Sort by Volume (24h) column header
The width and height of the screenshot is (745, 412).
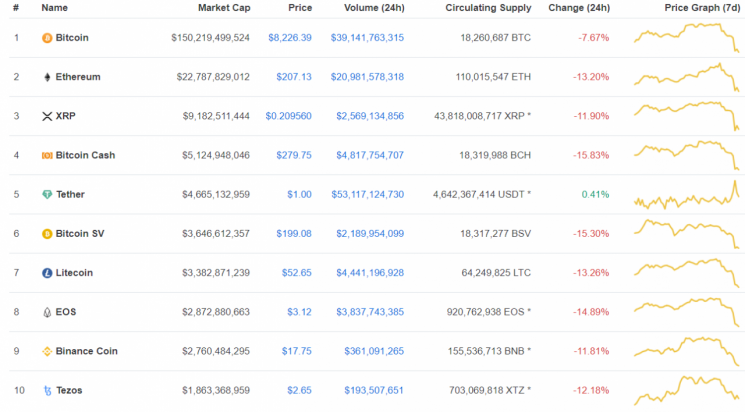[x=374, y=8]
